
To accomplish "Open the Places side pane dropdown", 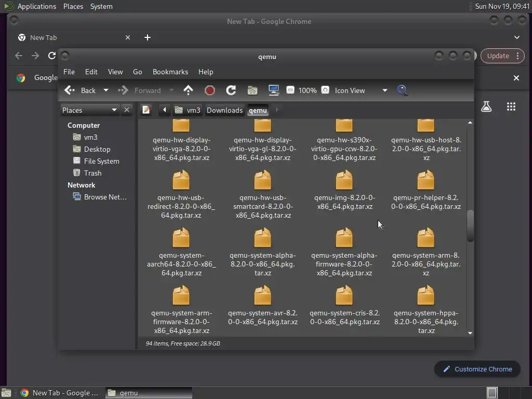I will tap(89, 110).
